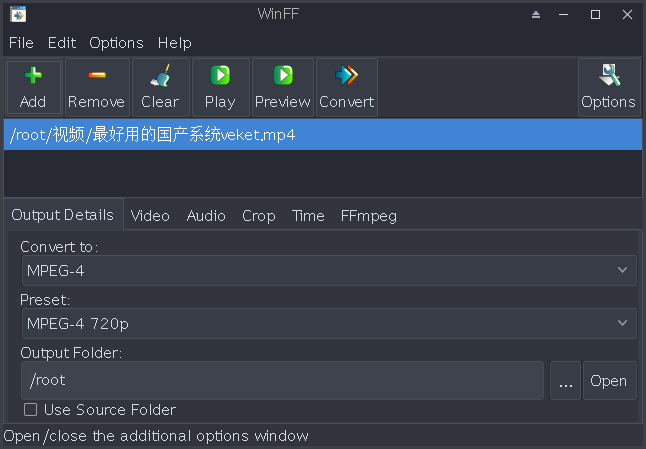
Task: Select the veket.mp4 file in list
Action: point(323,135)
